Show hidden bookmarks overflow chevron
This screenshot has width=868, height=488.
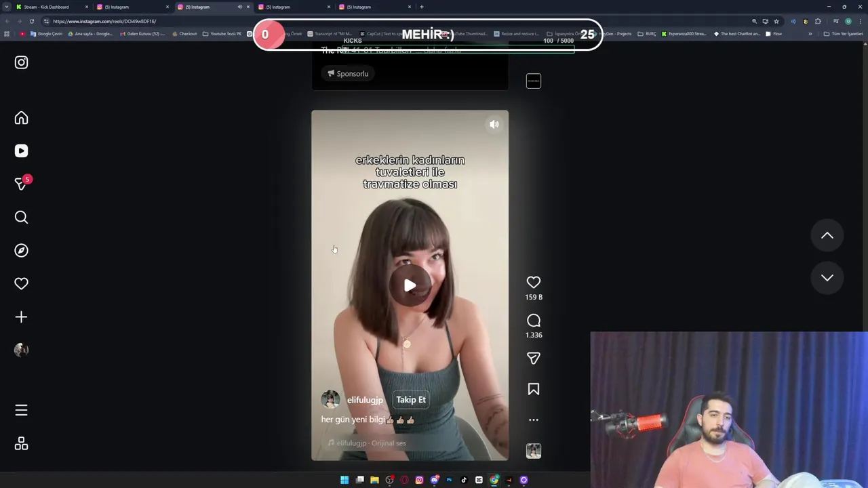tap(810, 34)
